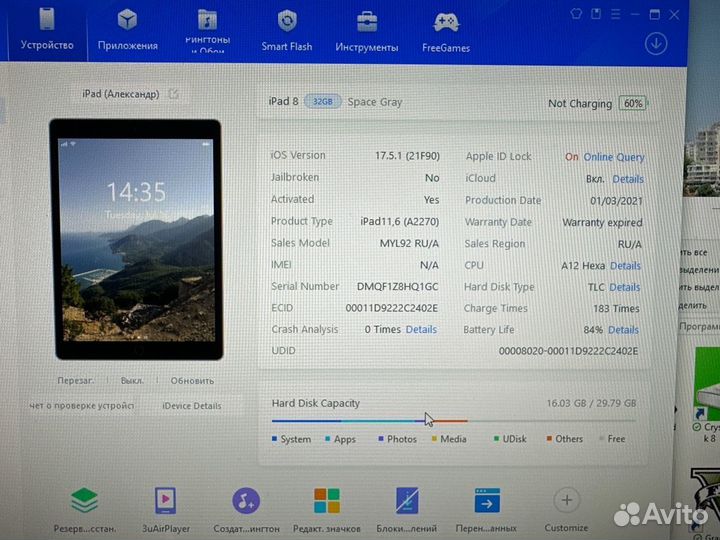Open the Перенос данных transfer icon
720x540 pixels.
pyautogui.click(x=487, y=501)
